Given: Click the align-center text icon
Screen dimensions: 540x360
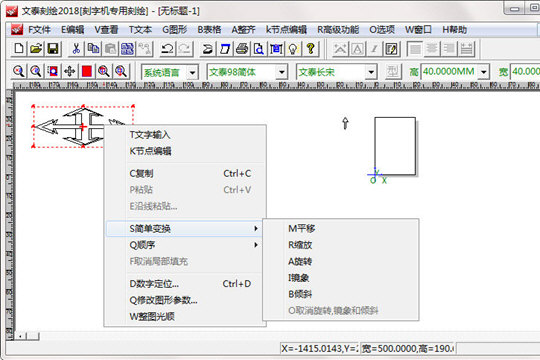Looking at the screenshot, I should (432, 49).
